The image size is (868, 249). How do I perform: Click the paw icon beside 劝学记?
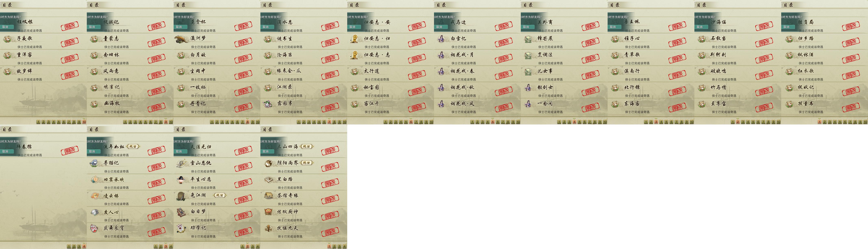coord(181,228)
